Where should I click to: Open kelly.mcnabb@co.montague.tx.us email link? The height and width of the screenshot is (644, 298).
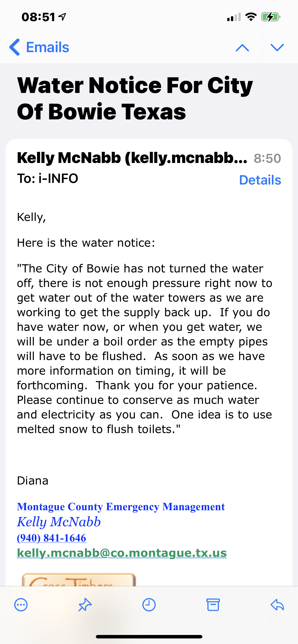(x=122, y=553)
